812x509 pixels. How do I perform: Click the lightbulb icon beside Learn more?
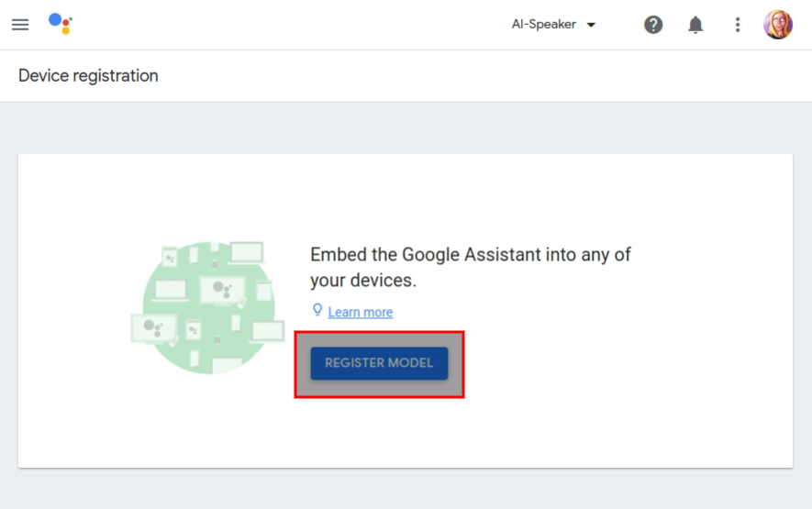click(x=317, y=310)
